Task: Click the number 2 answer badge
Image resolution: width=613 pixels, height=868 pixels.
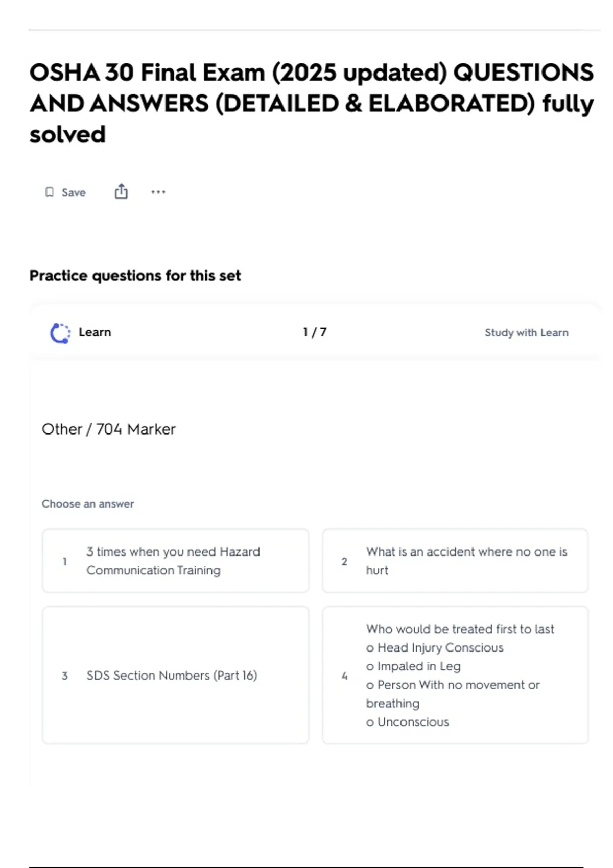Action: (x=344, y=561)
